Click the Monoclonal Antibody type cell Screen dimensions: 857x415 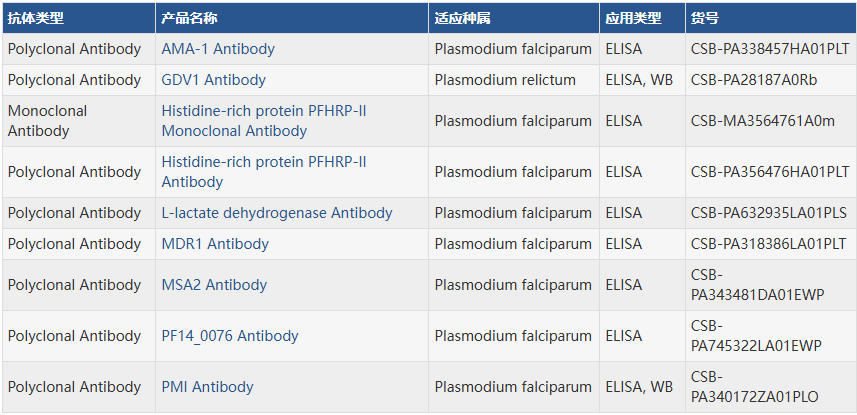point(48,121)
